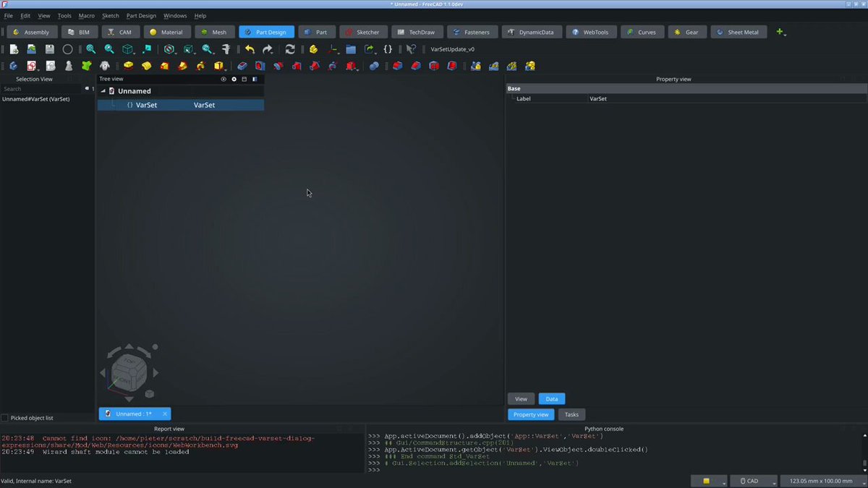
Task: Click the navigation cube in viewport
Action: tap(129, 372)
